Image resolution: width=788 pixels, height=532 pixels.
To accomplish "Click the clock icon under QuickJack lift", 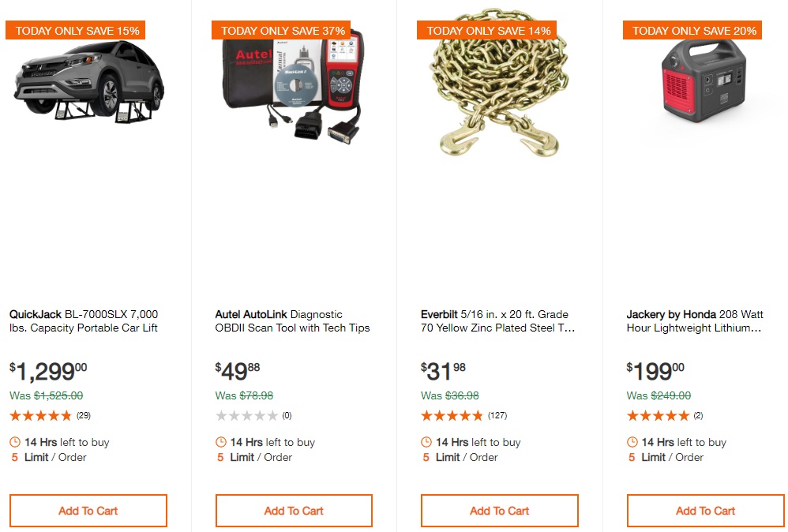I will point(15,442).
